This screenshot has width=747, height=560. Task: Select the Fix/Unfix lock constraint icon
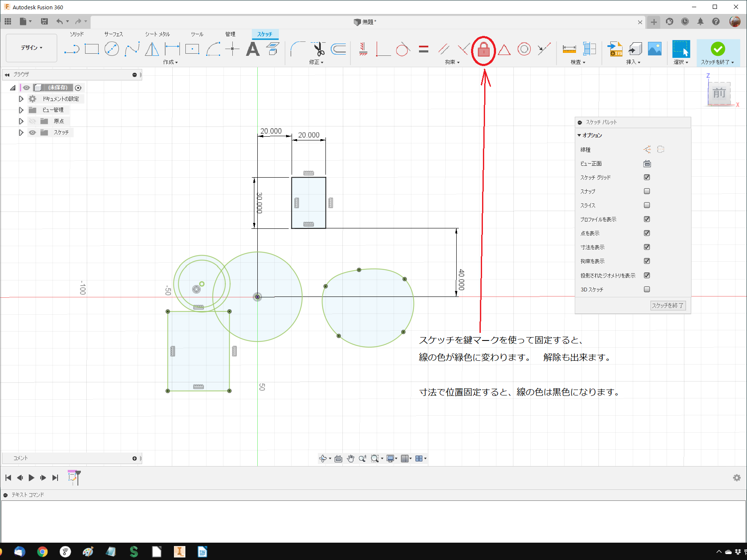pyautogui.click(x=483, y=50)
